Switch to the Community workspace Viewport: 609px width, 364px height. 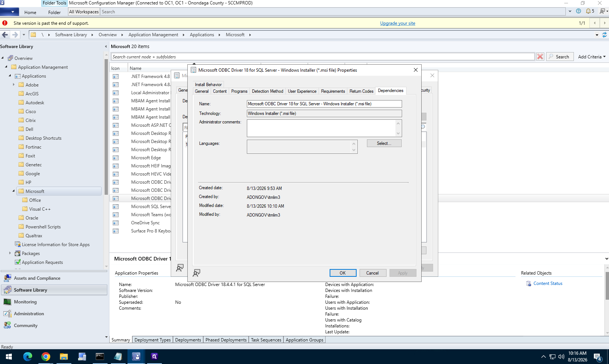(54, 326)
